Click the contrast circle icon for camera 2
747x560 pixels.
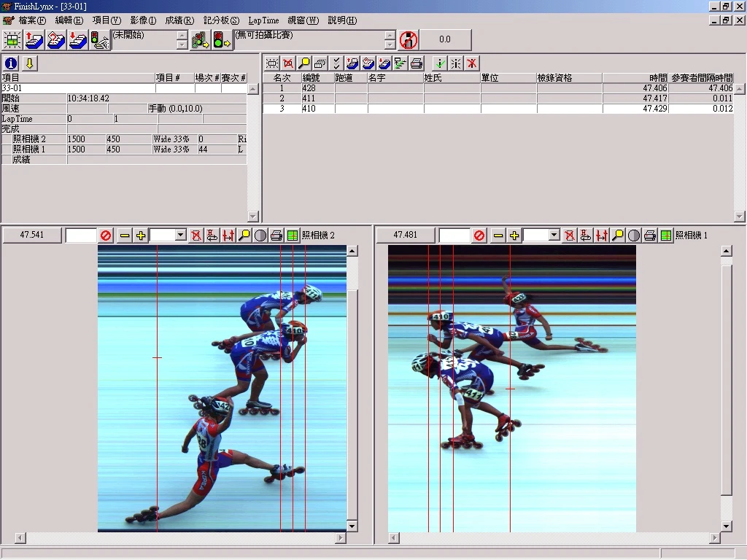[x=260, y=236]
